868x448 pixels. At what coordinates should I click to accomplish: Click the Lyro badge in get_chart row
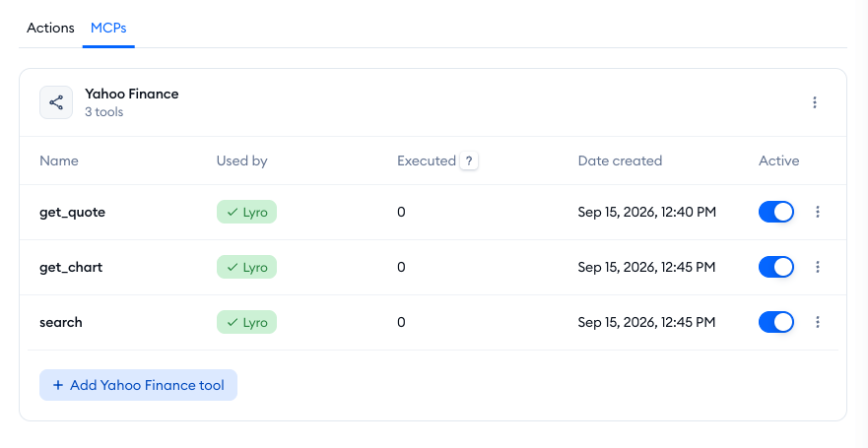(x=246, y=267)
